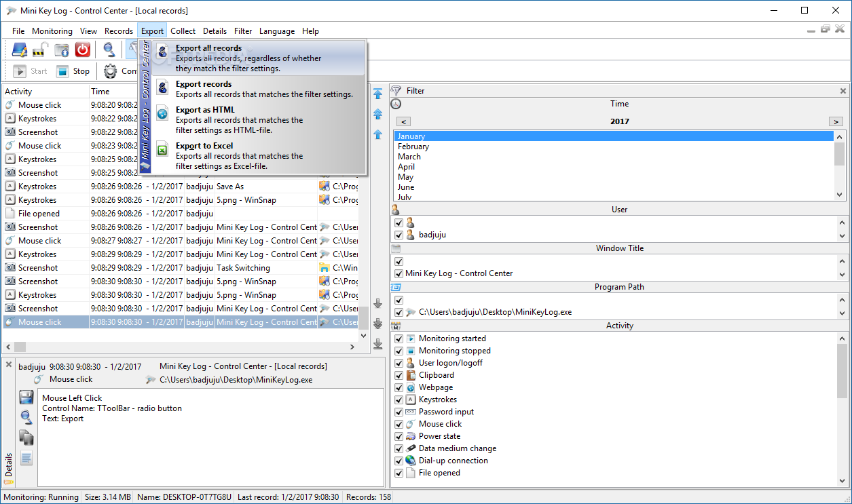This screenshot has height=504, width=852.
Task: Click the single down-arrow navigation icon
Action: (378, 303)
